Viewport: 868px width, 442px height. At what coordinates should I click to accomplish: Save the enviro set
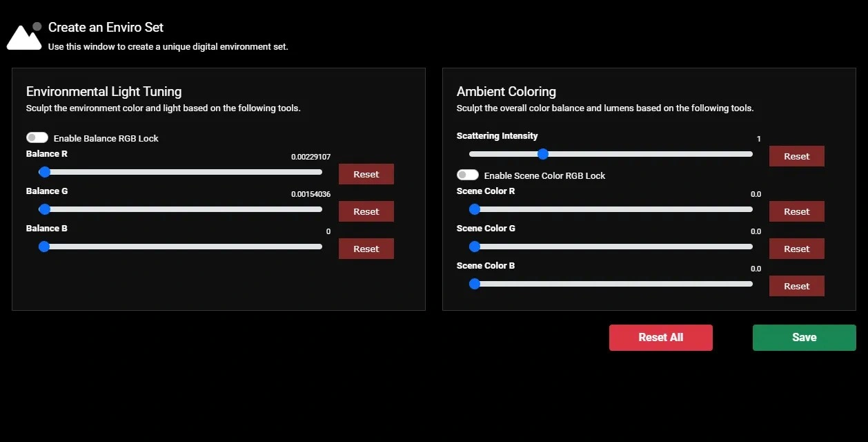point(805,338)
